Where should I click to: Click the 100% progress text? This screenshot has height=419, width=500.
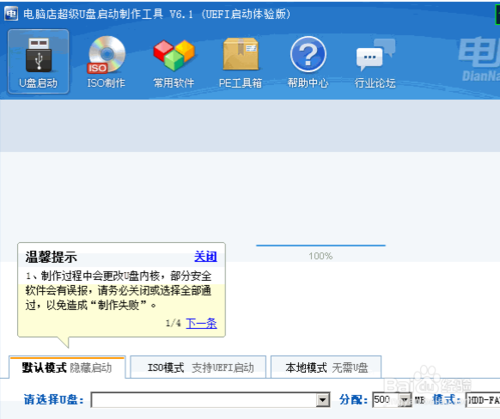click(x=320, y=256)
